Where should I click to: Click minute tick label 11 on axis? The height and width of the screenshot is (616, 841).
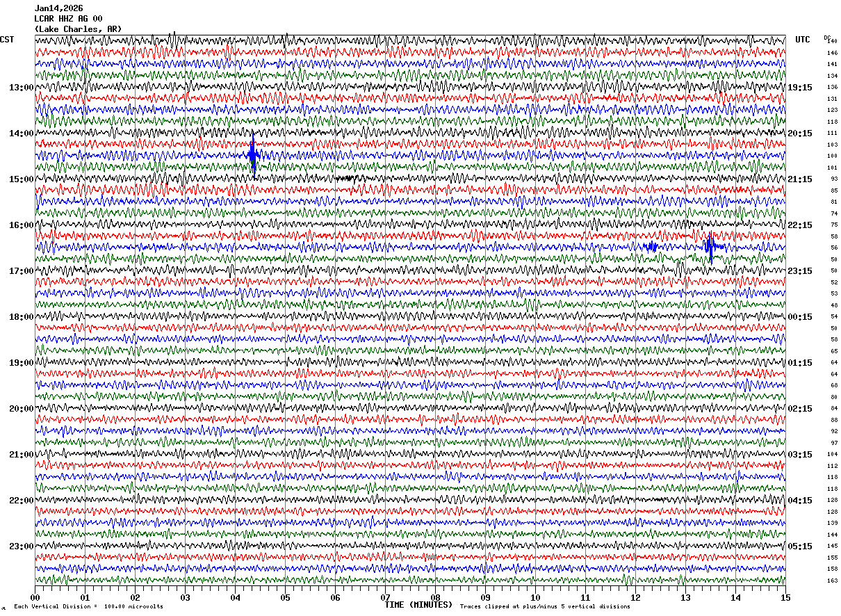point(585,597)
